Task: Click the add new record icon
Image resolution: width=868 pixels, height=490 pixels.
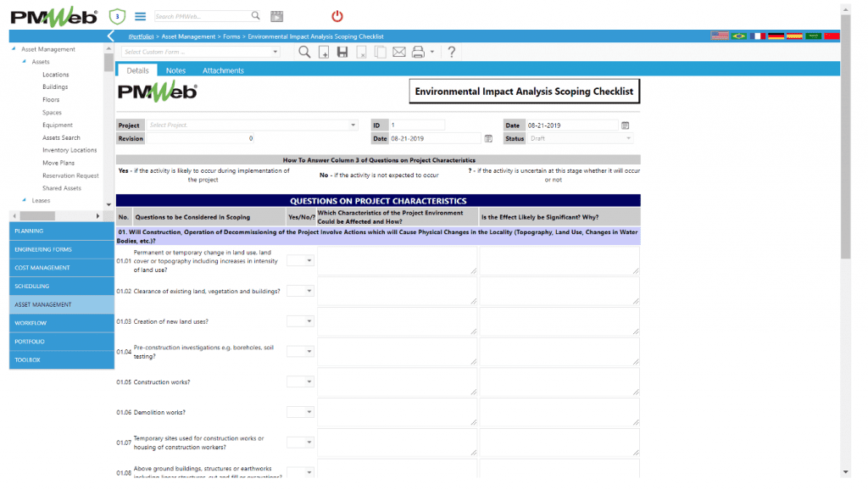Action: point(324,52)
